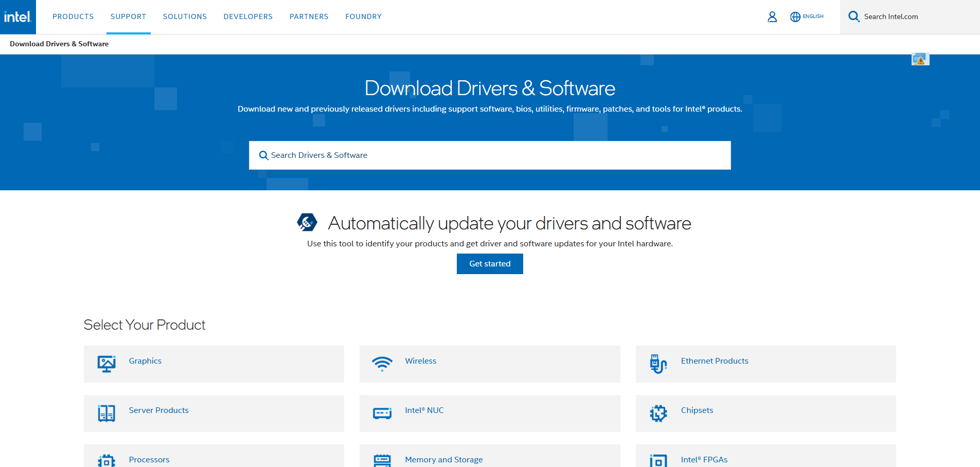Click the 'Automatically update your drivers and software' heading

point(509,223)
